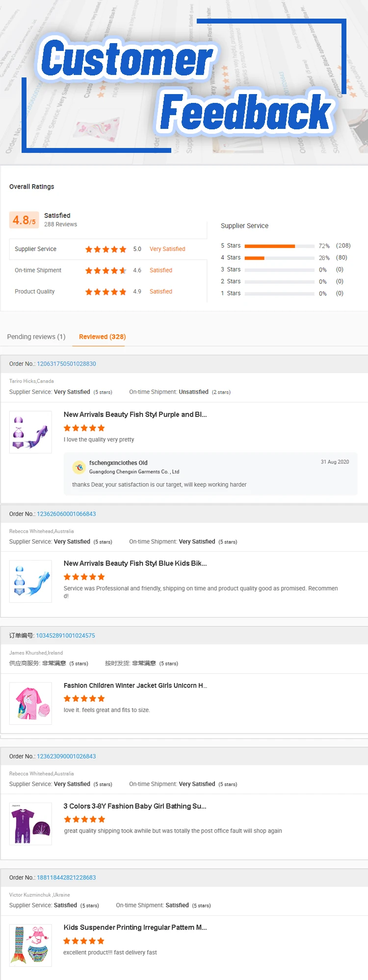Open order number 123626060001066843

tap(66, 514)
